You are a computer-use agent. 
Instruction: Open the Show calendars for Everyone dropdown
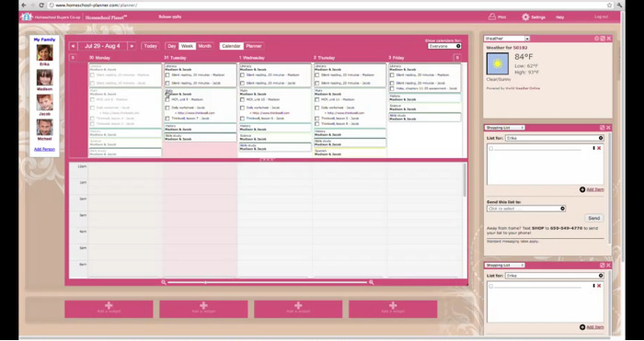444,46
